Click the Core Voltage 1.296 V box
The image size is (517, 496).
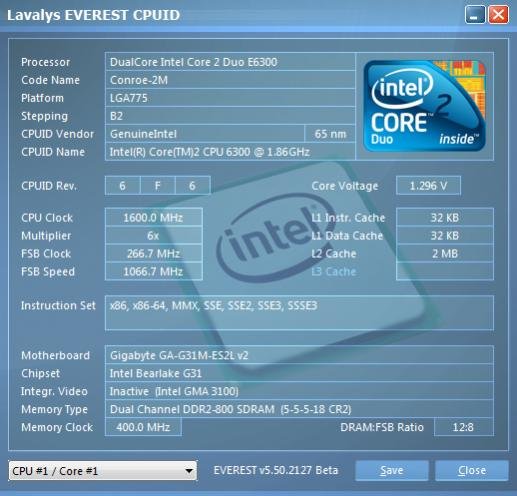(x=428, y=185)
